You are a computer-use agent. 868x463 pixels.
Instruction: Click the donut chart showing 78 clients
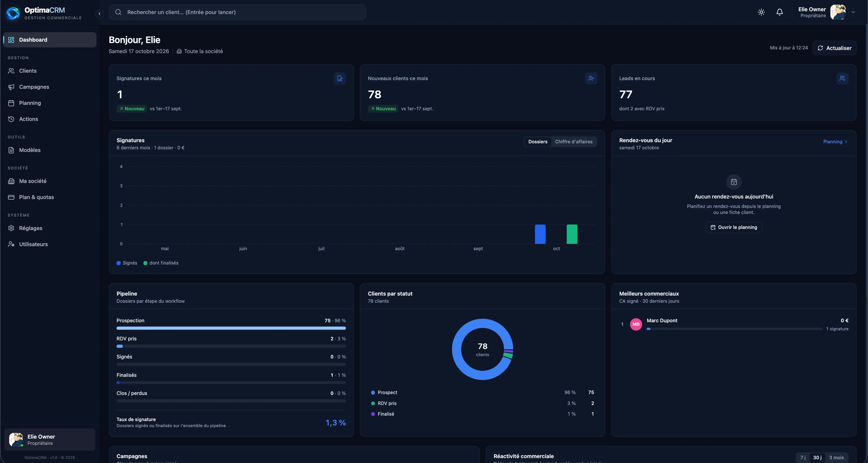point(482,349)
